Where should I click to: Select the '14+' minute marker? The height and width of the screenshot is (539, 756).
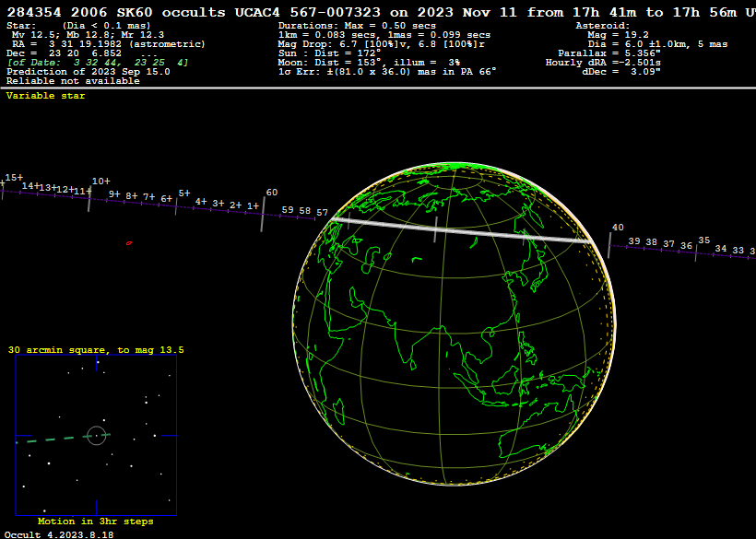click(x=30, y=185)
